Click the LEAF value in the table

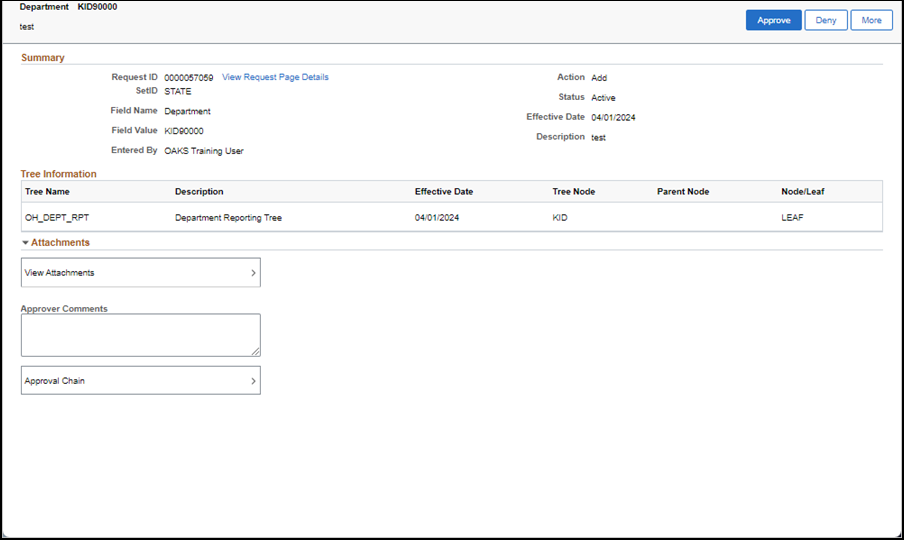(792, 217)
